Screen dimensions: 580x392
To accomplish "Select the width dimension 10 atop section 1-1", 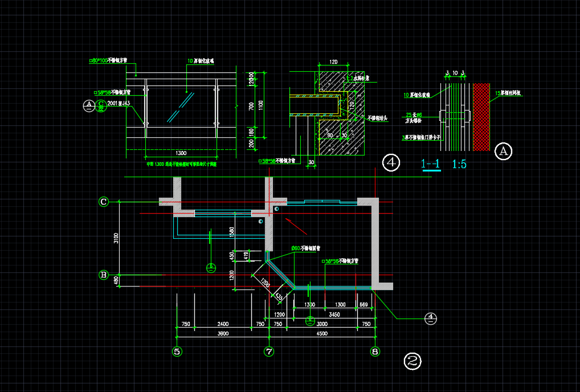I will click(x=455, y=73).
